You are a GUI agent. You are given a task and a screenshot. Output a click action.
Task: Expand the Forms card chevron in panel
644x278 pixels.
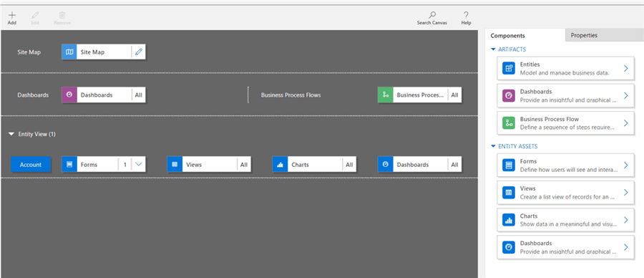pos(625,166)
